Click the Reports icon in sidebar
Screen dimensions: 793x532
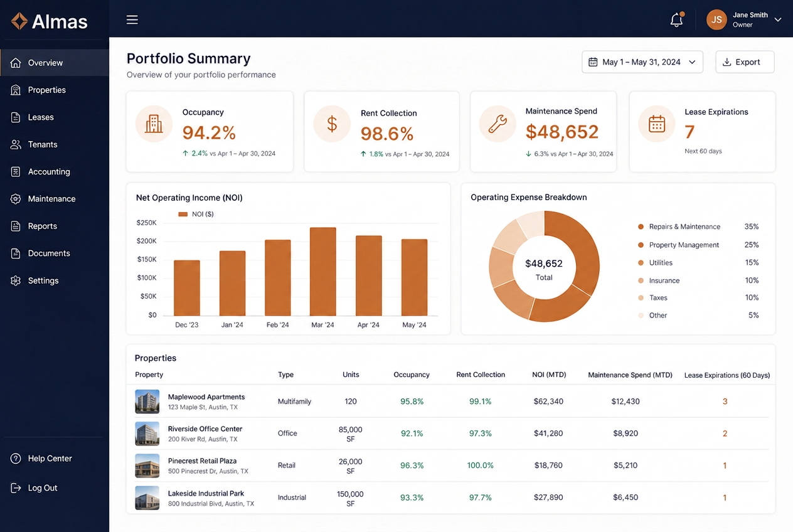coord(16,226)
